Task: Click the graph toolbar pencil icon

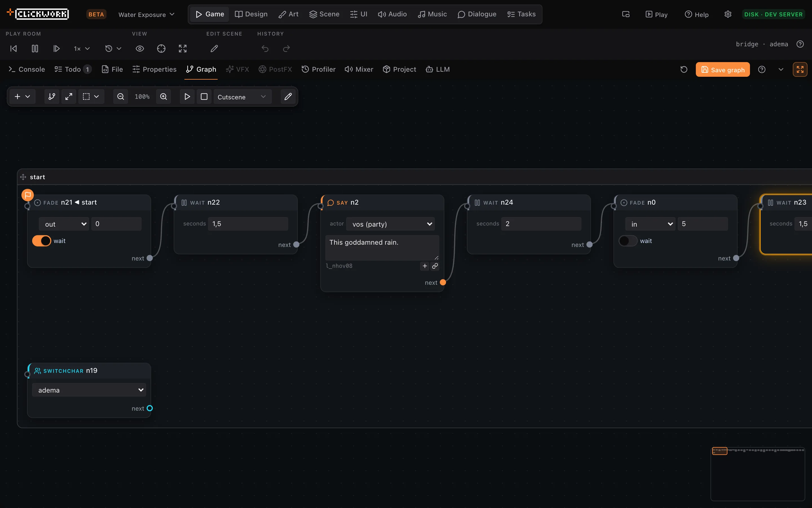Action: 288,97
